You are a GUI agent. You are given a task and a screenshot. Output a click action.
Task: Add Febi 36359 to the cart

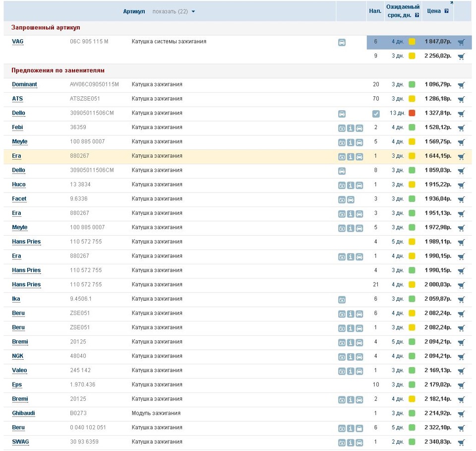coord(461,128)
